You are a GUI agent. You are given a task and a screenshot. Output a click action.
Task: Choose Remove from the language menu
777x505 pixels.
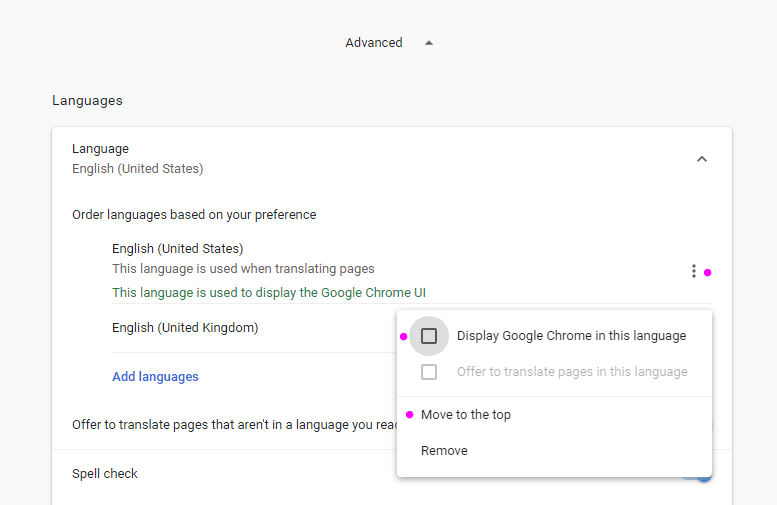pos(444,451)
